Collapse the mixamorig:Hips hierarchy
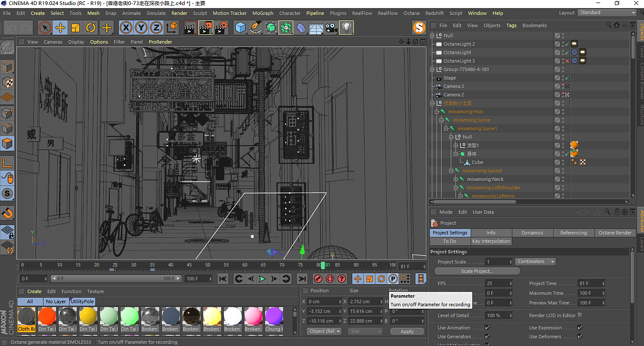The width and height of the screenshot is (644, 346). 437,112
